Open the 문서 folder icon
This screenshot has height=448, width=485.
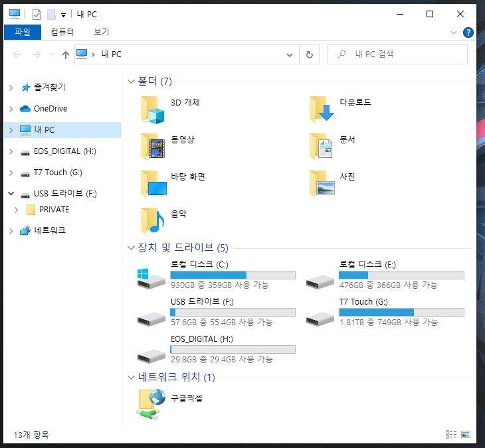(x=322, y=147)
